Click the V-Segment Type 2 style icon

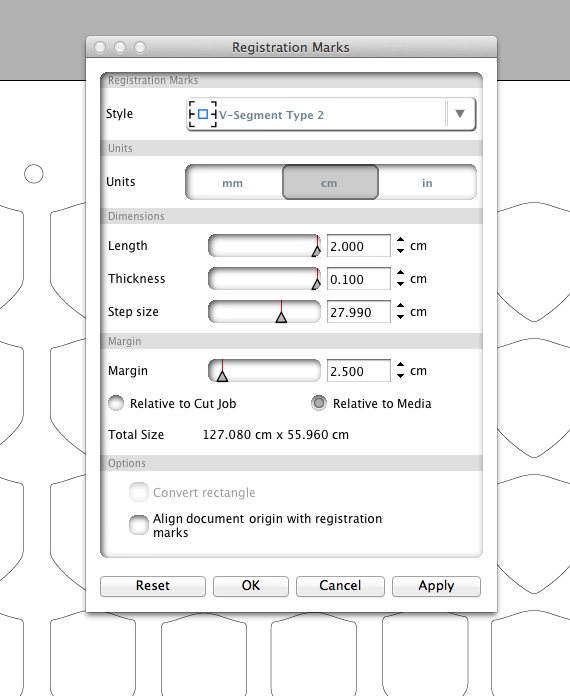point(203,115)
